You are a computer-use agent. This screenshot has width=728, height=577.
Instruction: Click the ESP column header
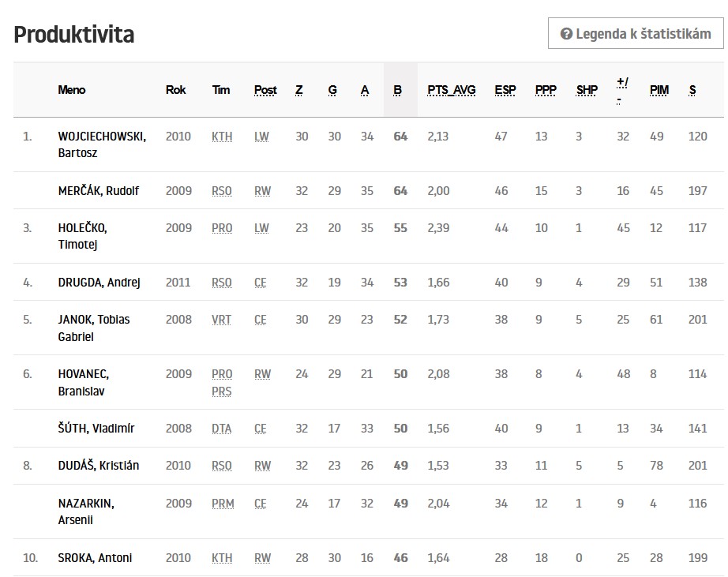(x=505, y=90)
